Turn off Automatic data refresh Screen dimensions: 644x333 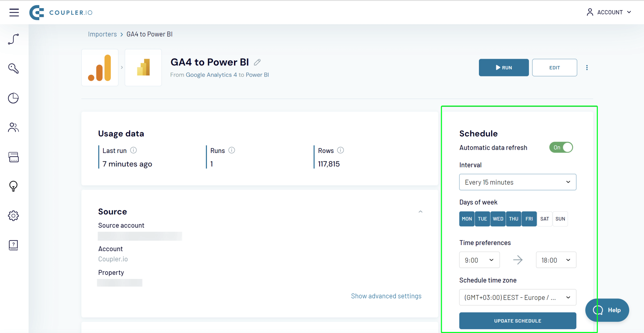pyautogui.click(x=561, y=147)
